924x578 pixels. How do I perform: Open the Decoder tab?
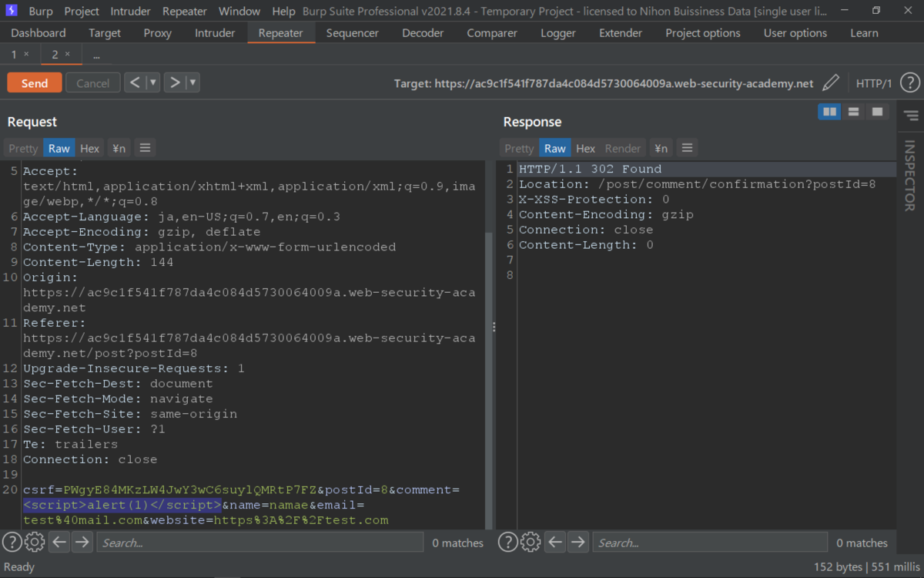(x=423, y=33)
